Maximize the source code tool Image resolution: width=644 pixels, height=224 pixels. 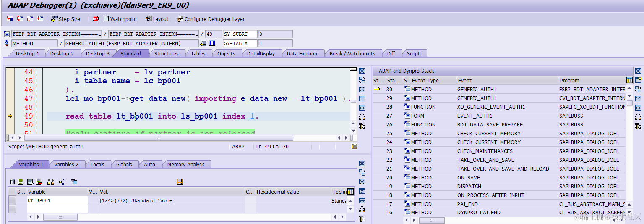pyautogui.click(x=362, y=90)
